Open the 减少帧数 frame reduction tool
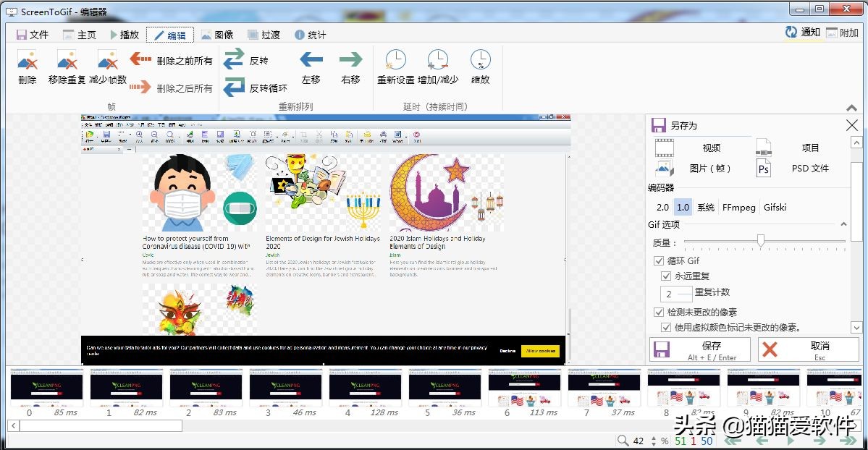 pos(106,65)
